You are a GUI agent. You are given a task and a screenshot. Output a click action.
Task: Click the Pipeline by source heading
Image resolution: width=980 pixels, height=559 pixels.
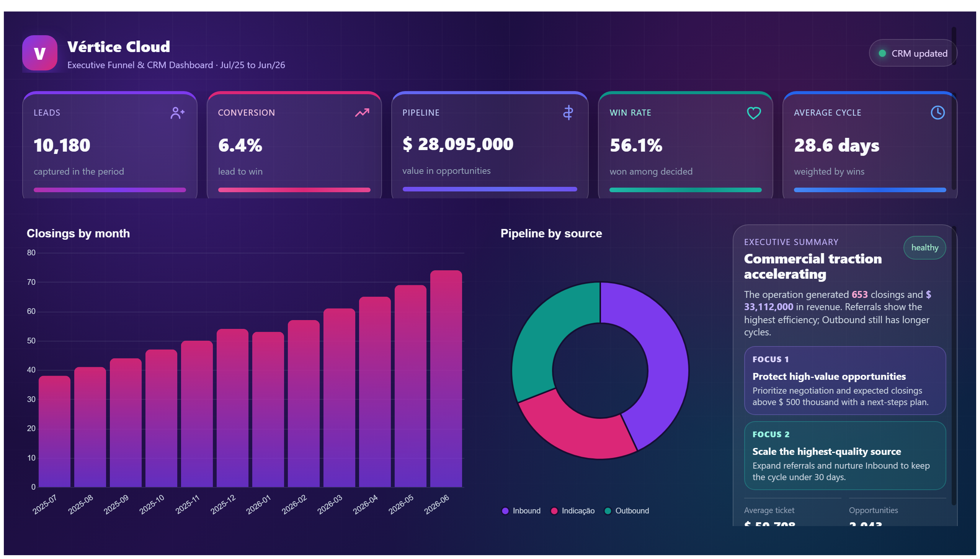pyautogui.click(x=551, y=234)
